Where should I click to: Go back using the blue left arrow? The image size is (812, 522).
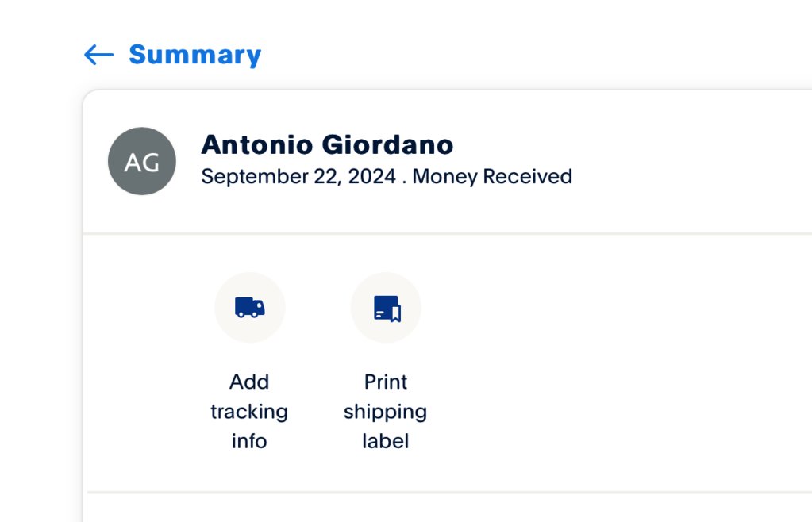point(99,55)
